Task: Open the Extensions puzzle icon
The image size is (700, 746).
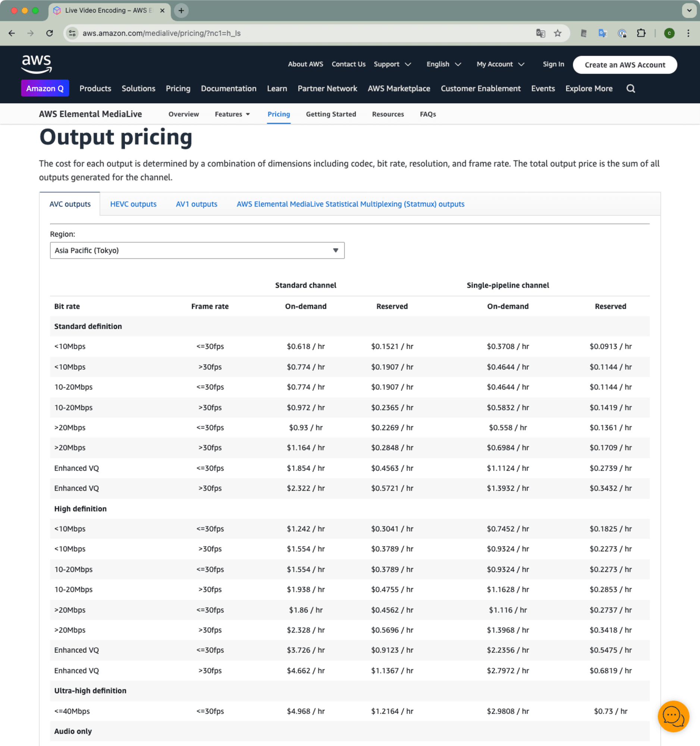Action: coord(641,34)
